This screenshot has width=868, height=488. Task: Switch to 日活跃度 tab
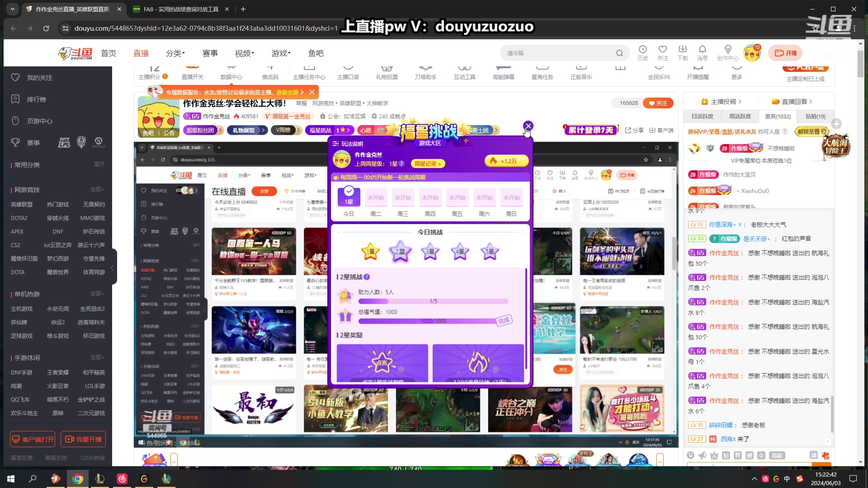[x=702, y=116]
